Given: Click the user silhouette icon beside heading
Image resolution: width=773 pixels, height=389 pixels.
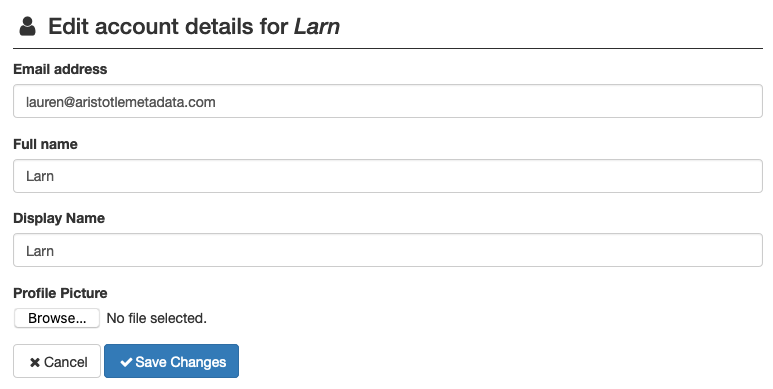Looking at the screenshot, I should coord(27,27).
